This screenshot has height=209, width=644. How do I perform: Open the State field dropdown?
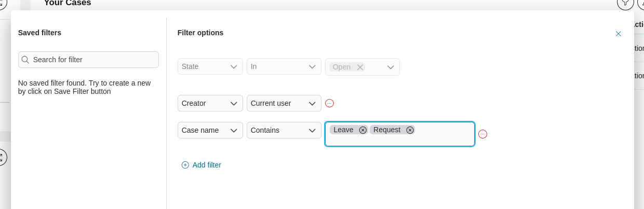tap(210, 66)
